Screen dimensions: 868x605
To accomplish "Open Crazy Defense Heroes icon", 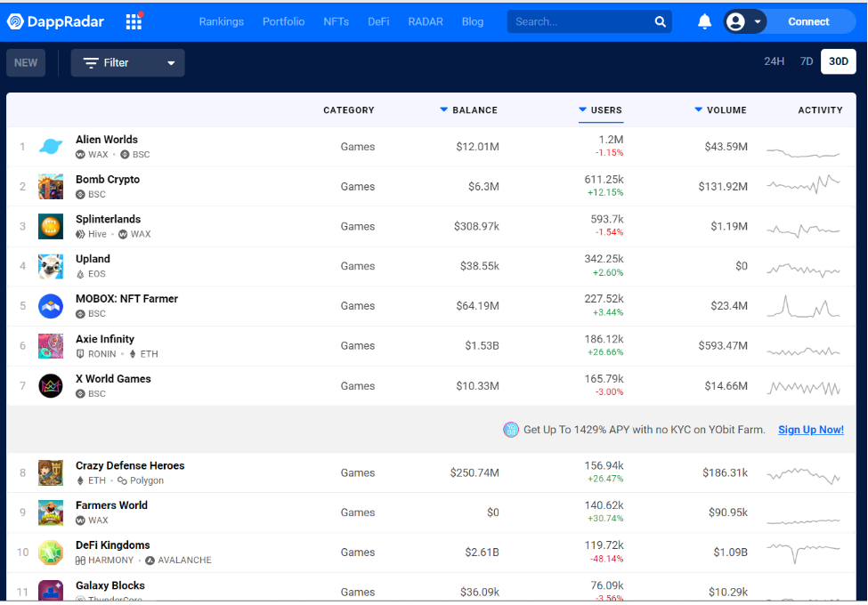I will tap(51, 472).
